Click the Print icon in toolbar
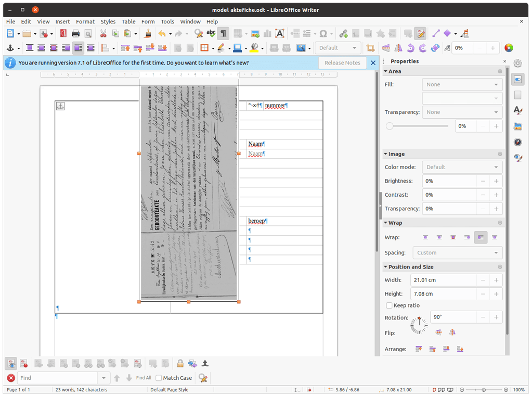532x397 pixels. 75,34
